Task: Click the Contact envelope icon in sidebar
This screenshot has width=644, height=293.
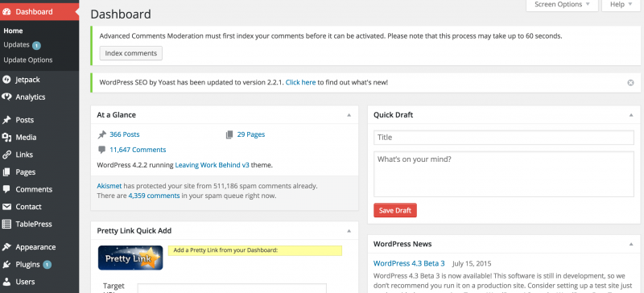Action: 6,207
